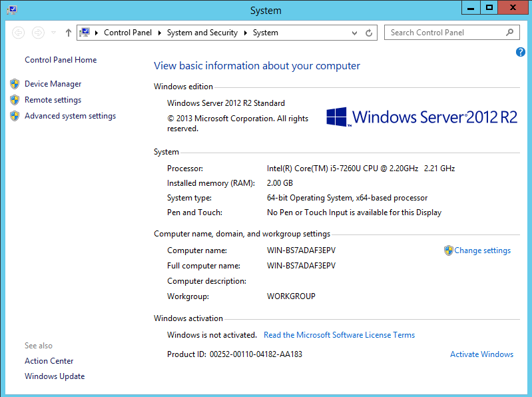Screen dimensions: 532x397
Task: Open Windows Update under See also
Action: click(x=55, y=376)
